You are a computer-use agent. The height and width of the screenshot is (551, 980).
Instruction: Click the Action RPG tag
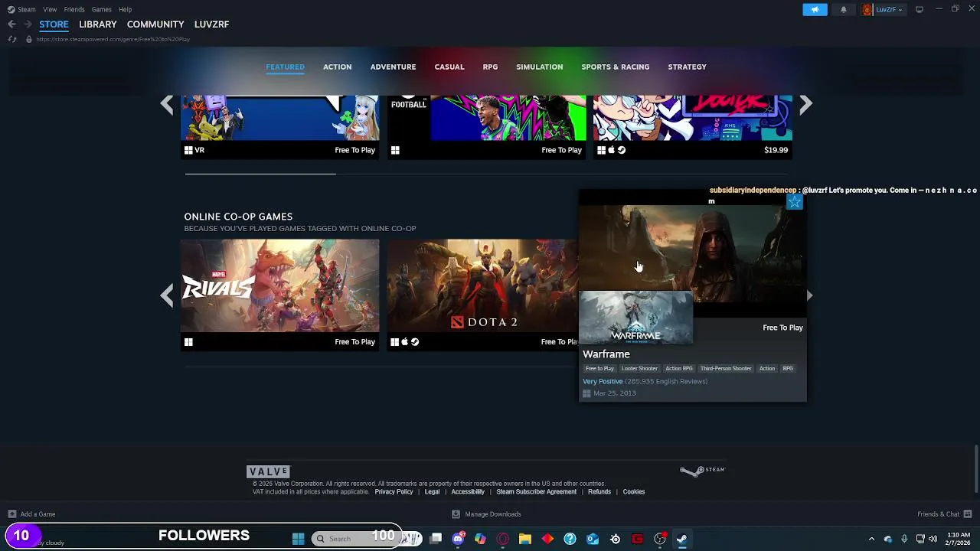pyautogui.click(x=679, y=369)
